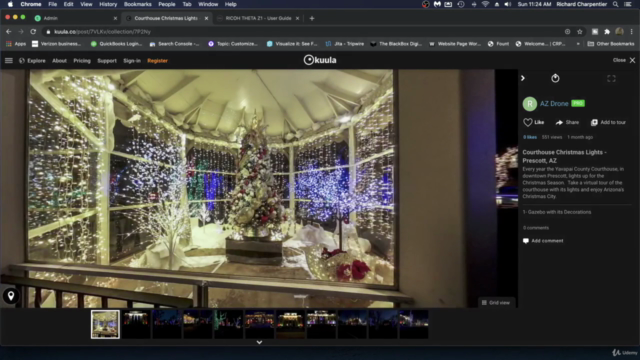Reload the current page
The width and height of the screenshot is (640, 360).
pos(33,31)
